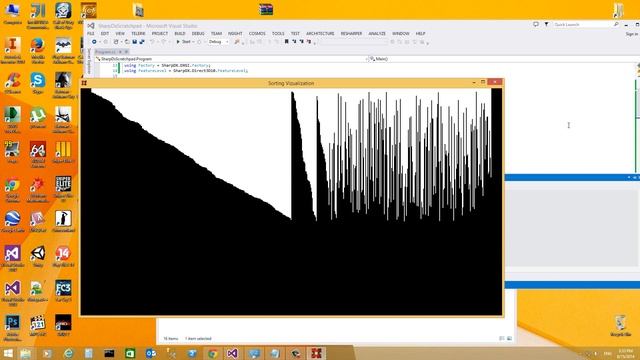The image size is (640, 360).
Task: Click the Save toolbar icon
Action: tap(134, 42)
